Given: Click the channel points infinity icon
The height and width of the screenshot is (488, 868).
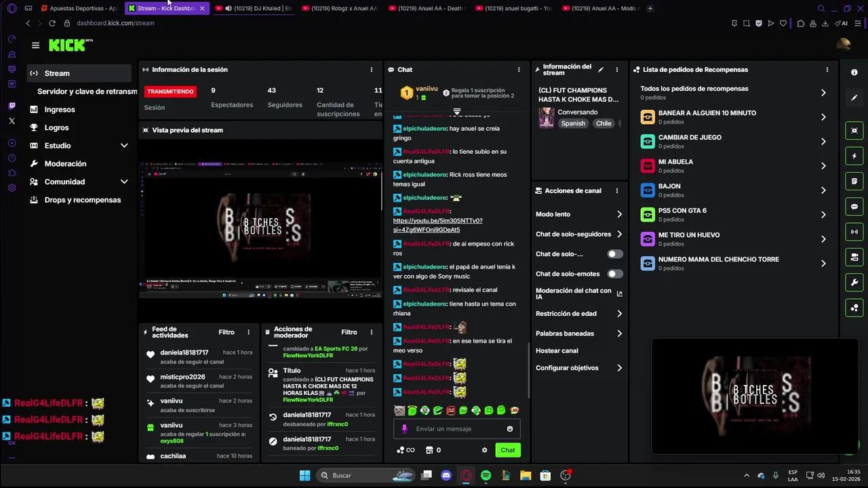Looking at the screenshot, I should [x=406, y=450].
